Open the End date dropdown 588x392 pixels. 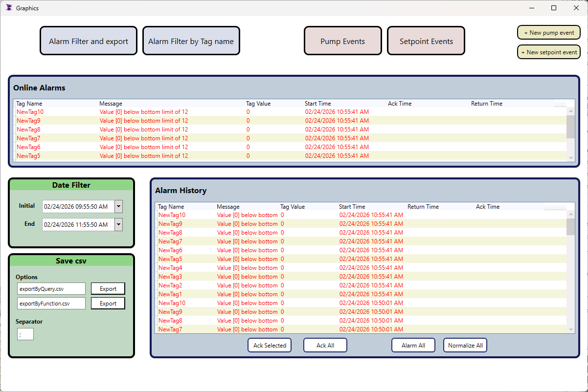118,224
